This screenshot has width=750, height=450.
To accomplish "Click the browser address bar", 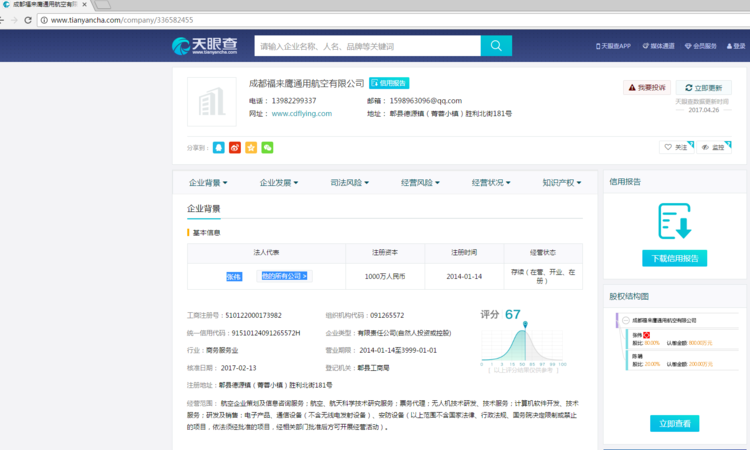I will point(392,20).
